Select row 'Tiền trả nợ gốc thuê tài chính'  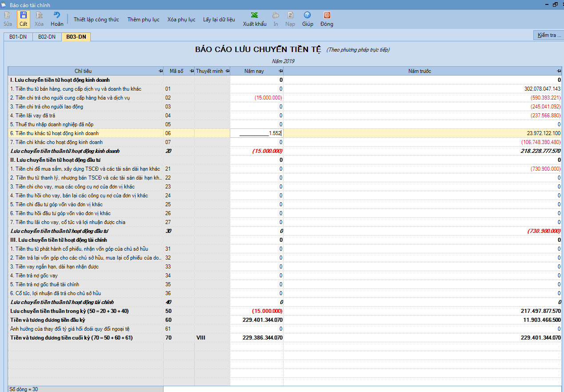[x=284, y=284]
